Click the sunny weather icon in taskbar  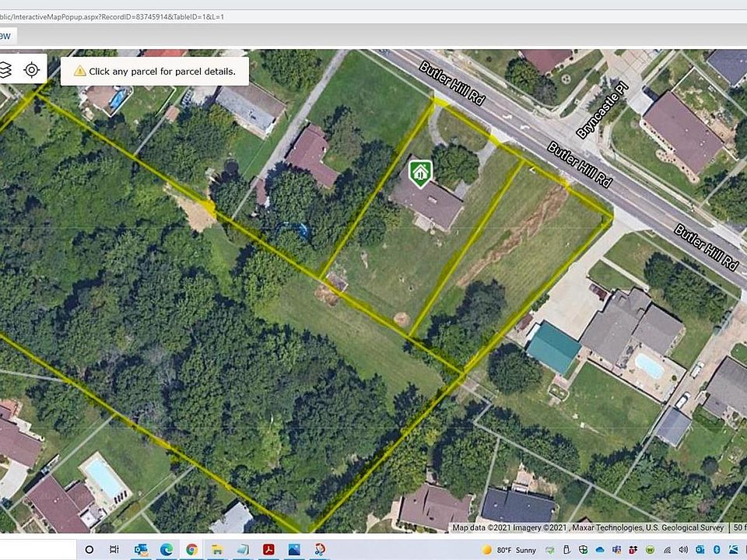point(486,550)
